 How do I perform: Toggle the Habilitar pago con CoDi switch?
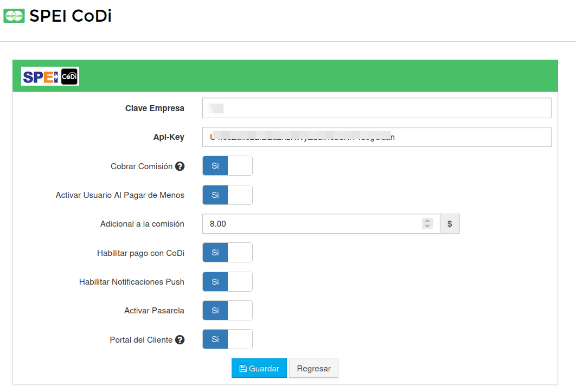pos(227,253)
